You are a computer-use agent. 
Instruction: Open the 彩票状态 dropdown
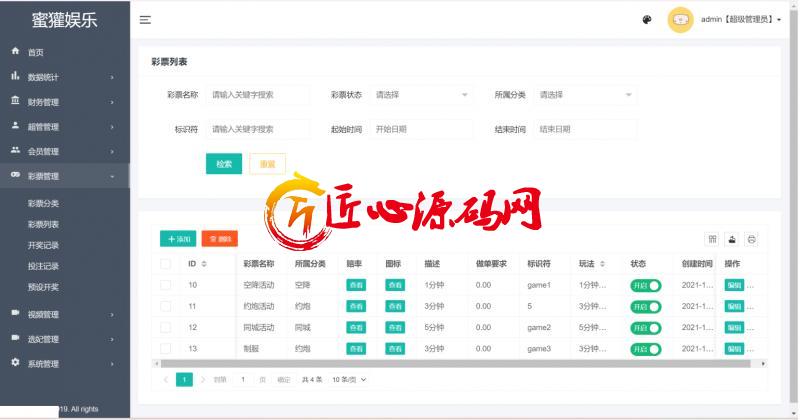[x=421, y=95]
